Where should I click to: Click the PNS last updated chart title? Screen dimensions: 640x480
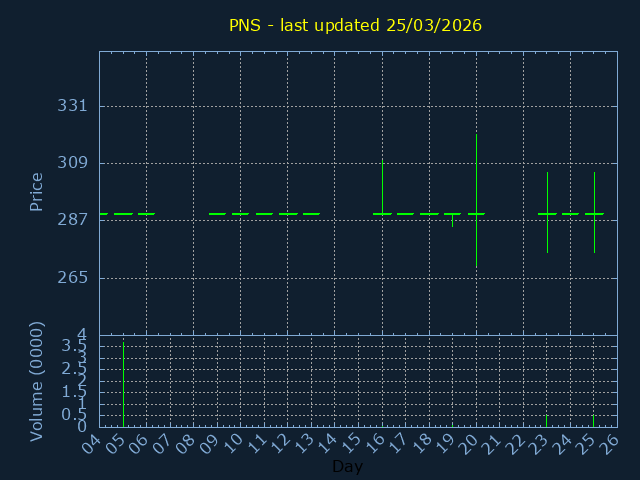[x=355, y=25]
